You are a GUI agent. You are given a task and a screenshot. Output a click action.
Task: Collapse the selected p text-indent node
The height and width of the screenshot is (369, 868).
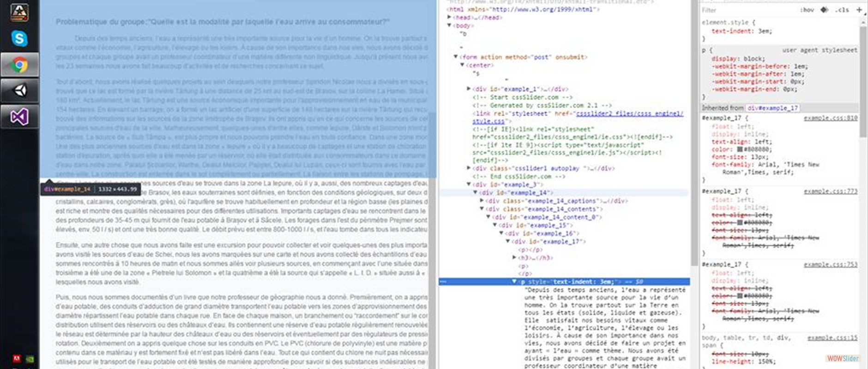tap(514, 281)
